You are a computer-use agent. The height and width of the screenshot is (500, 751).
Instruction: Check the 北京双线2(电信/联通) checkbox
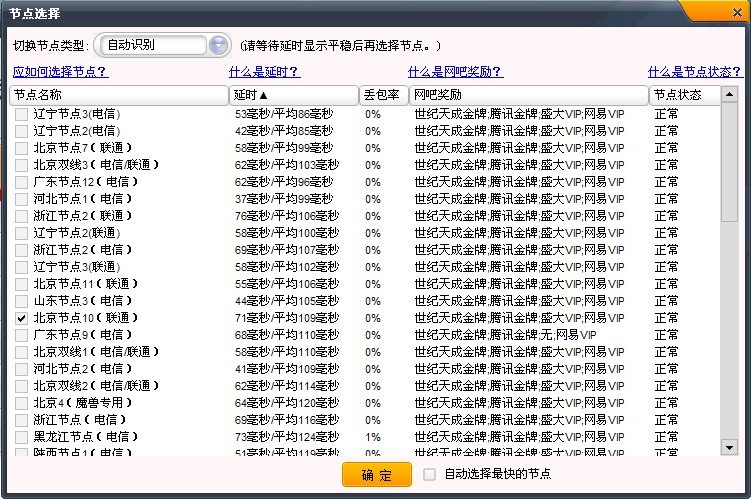point(21,386)
